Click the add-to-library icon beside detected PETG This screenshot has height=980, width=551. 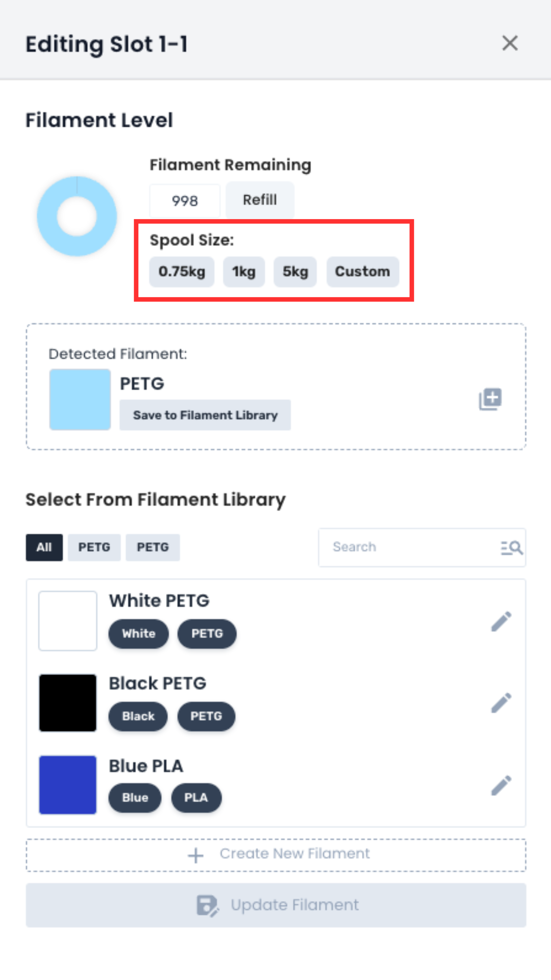tap(490, 399)
